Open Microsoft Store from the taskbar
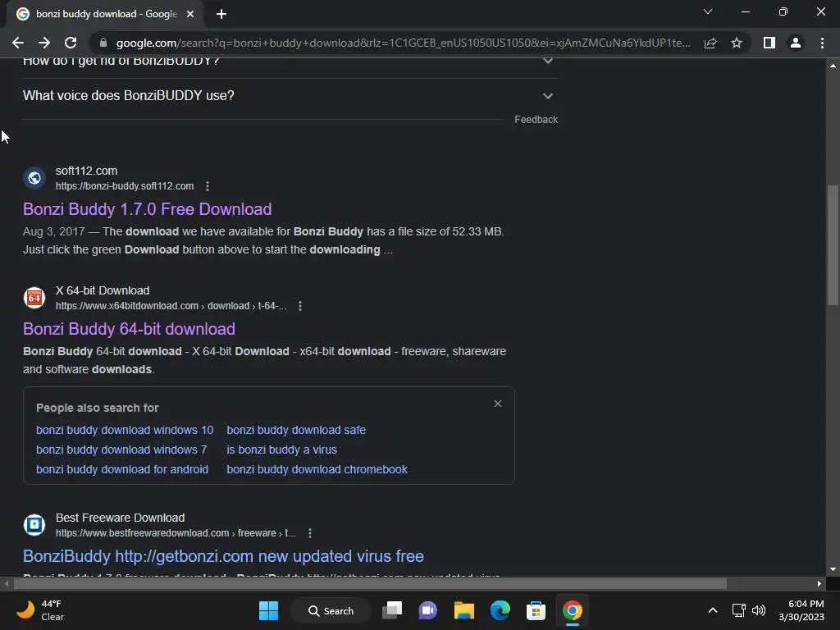 tap(536, 610)
